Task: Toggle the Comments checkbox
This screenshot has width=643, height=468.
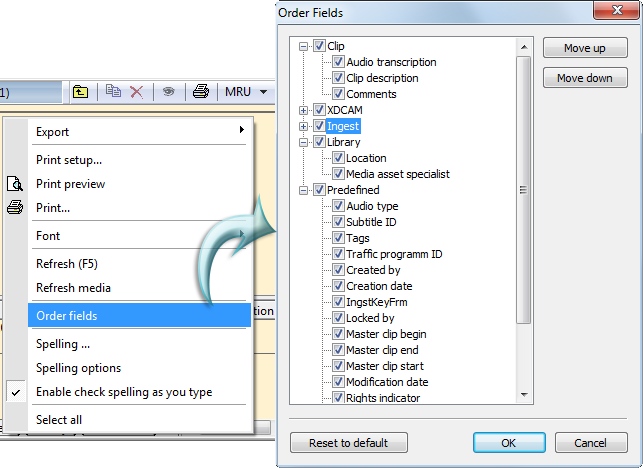Action: tap(338, 94)
